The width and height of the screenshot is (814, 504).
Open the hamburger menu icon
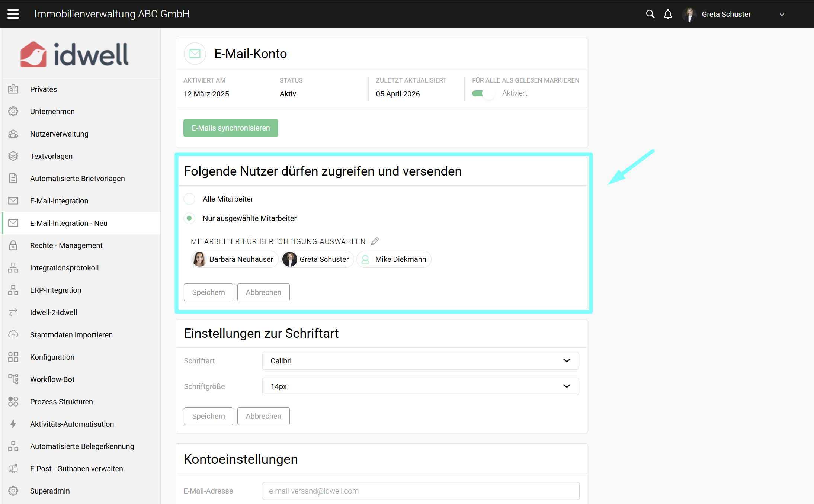click(x=13, y=14)
